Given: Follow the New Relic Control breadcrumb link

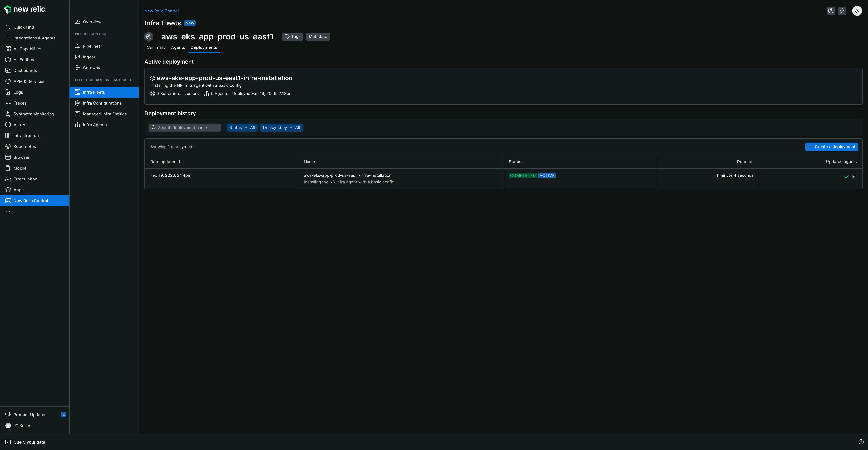Looking at the screenshot, I should tap(161, 11).
